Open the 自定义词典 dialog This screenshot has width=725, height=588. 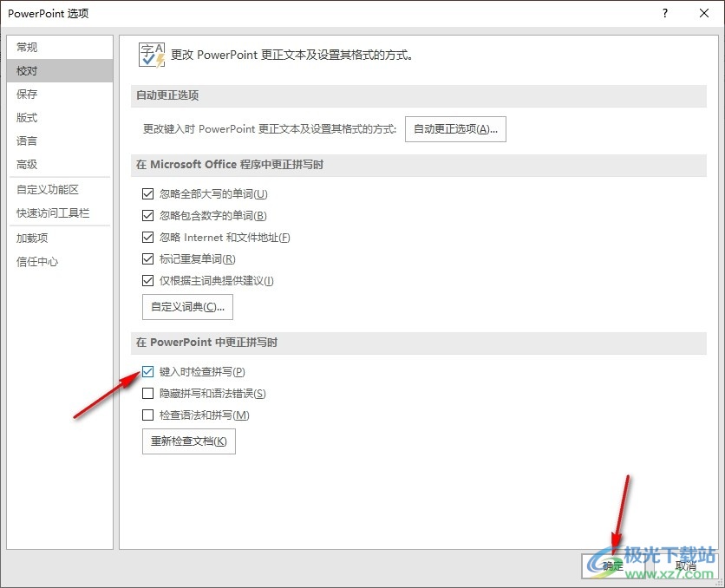187,307
